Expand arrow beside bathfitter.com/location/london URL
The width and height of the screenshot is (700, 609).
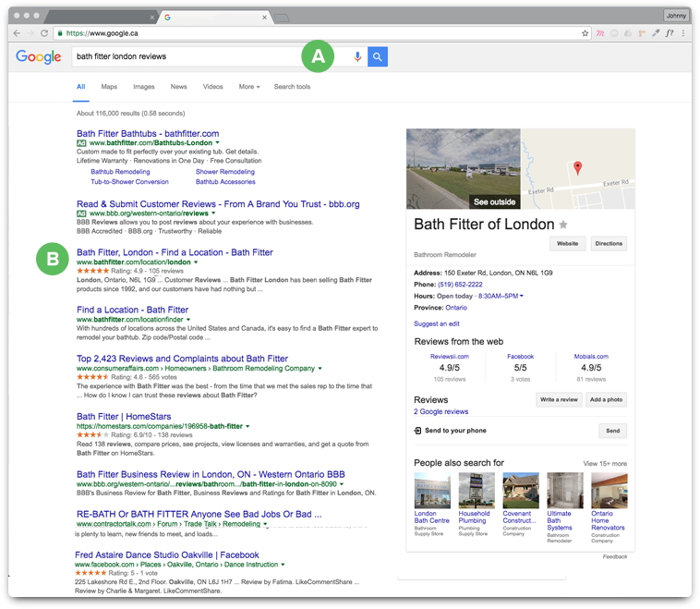pyautogui.click(x=196, y=262)
